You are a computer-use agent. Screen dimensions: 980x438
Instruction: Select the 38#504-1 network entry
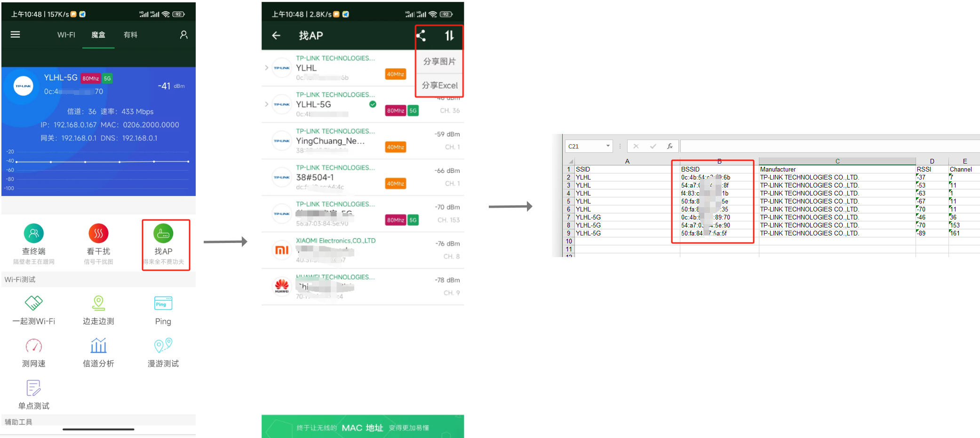click(x=363, y=178)
